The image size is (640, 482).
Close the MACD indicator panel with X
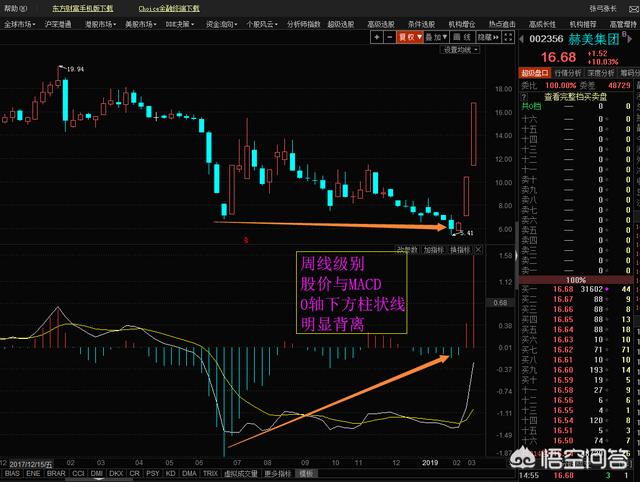pyautogui.click(x=478, y=250)
